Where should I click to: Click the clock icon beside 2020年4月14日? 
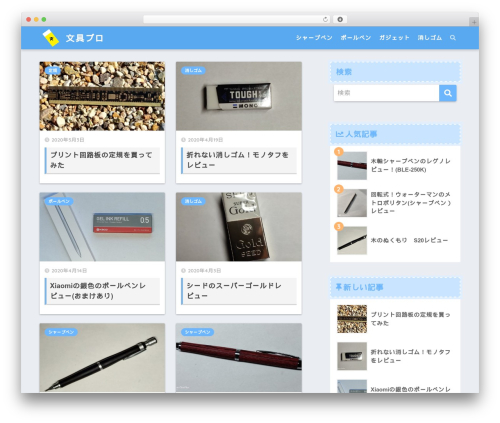point(47,271)
